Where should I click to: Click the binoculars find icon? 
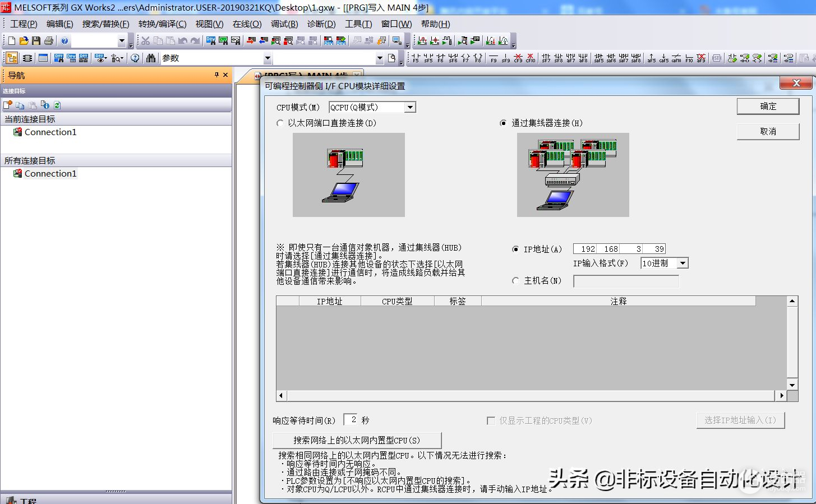[x=150, y=58]
